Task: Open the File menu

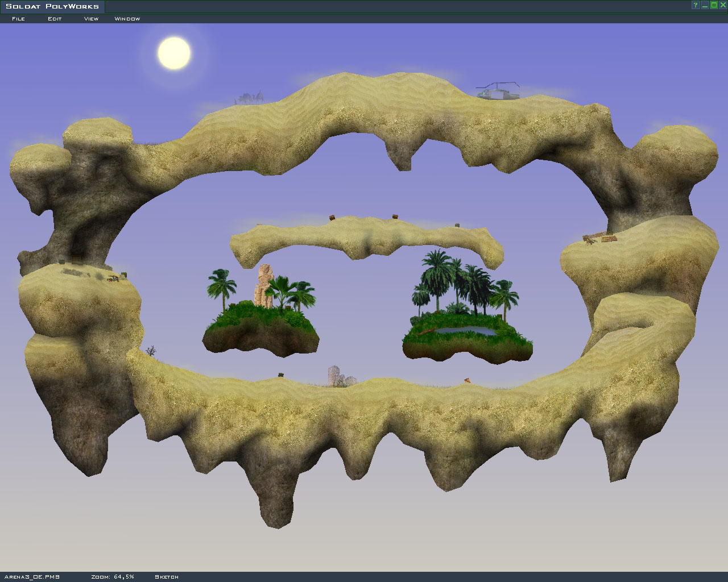Action: 18,19
